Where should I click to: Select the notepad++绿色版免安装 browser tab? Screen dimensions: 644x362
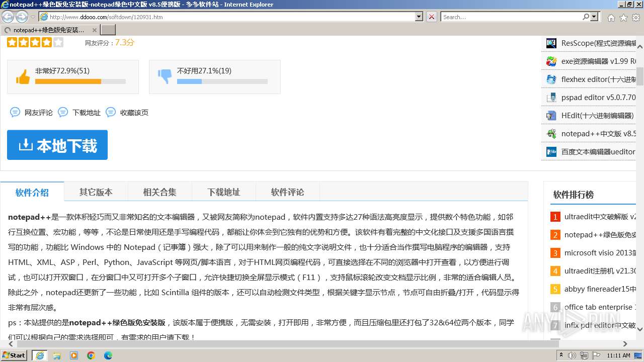coord(50,30)
